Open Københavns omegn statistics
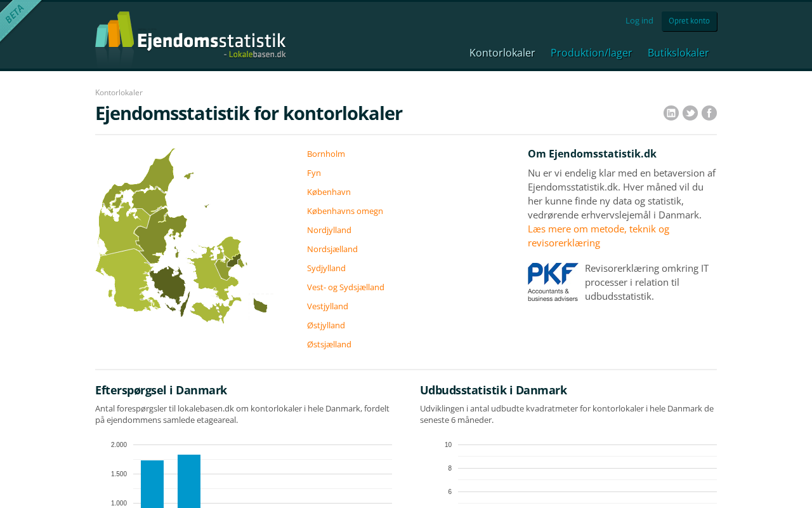This screenshot has width=812, height=508. (345, 211)
